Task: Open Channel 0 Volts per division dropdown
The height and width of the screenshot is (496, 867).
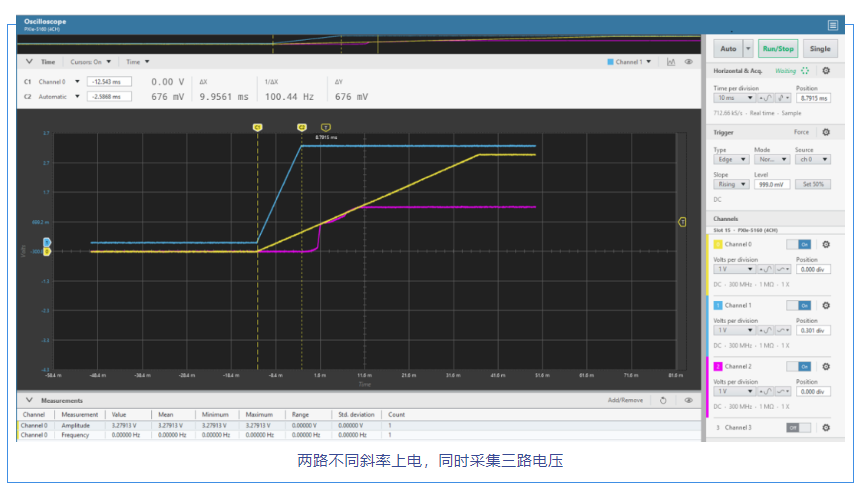Action: point(734,269)
